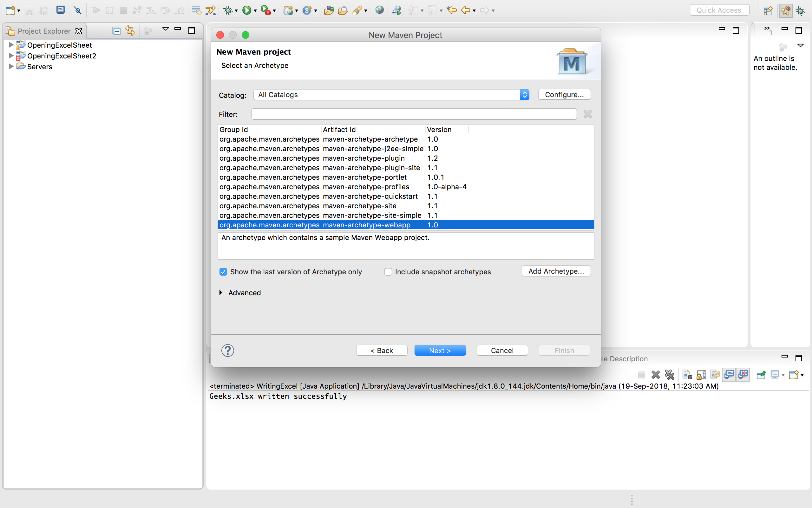This screenshot has height=508, width=812.
Task: Click the Suspend debug icon in main toolbar
Action: (109, 10)
